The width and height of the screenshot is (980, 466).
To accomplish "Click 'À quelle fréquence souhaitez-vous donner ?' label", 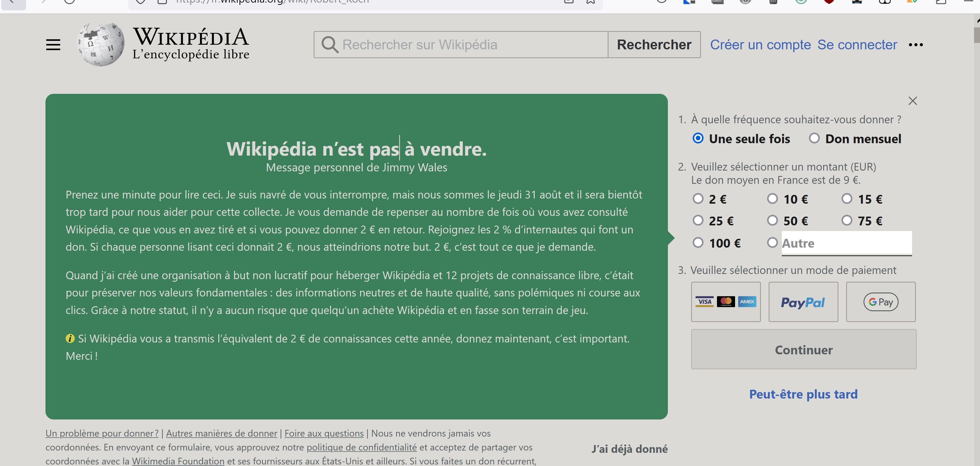I will [796, 119].
